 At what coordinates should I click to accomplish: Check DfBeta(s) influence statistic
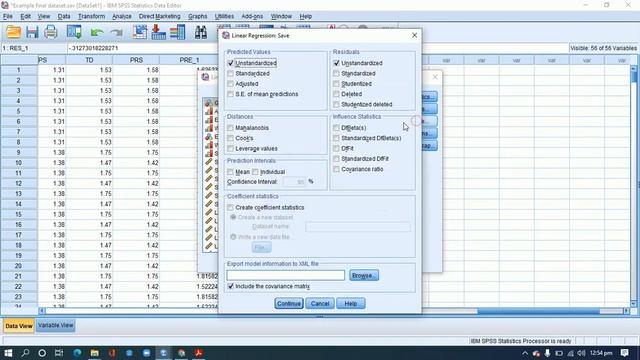pos(336,128)
